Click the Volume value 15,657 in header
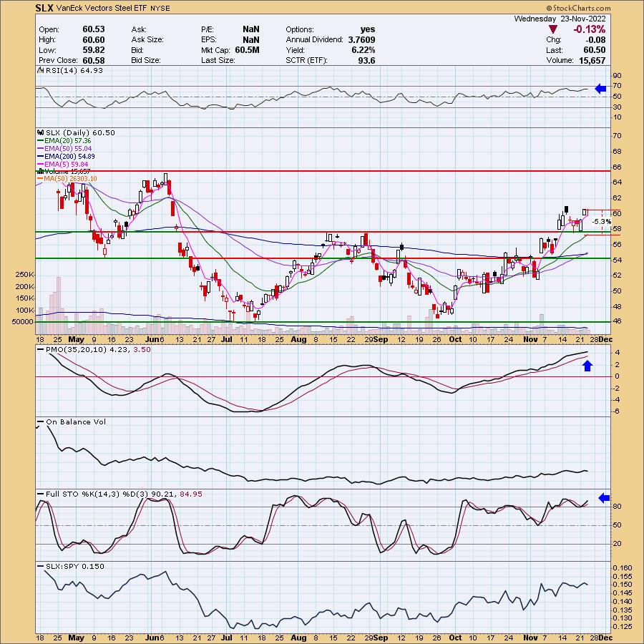This screenshot has width=644, height=644. [592, 60]
